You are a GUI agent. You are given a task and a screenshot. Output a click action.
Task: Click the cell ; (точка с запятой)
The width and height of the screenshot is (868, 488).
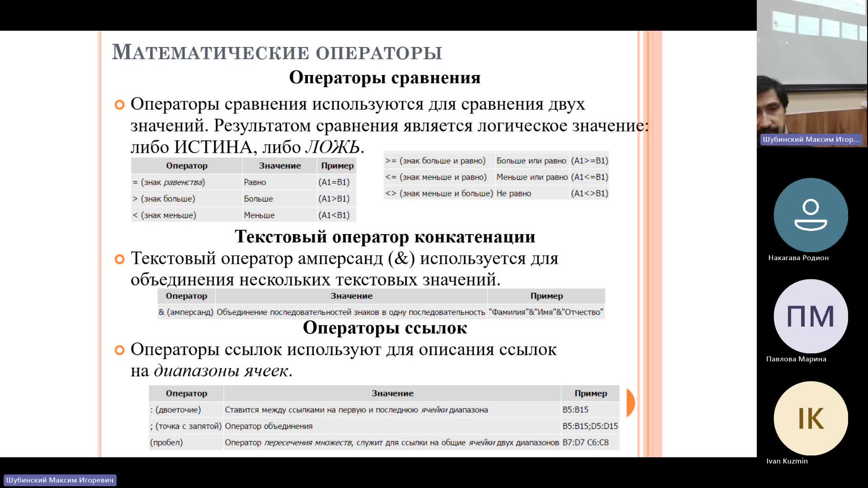point(186,426)
